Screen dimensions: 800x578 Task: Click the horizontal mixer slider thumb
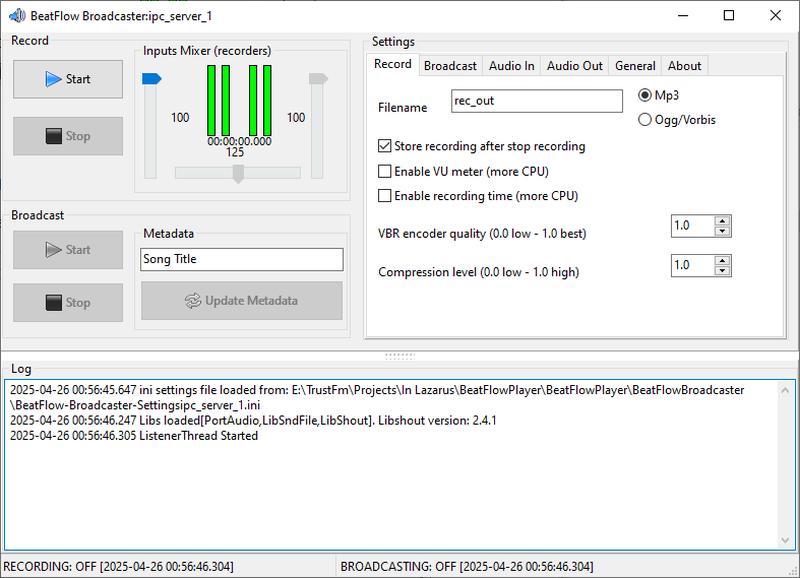[238, 173]
